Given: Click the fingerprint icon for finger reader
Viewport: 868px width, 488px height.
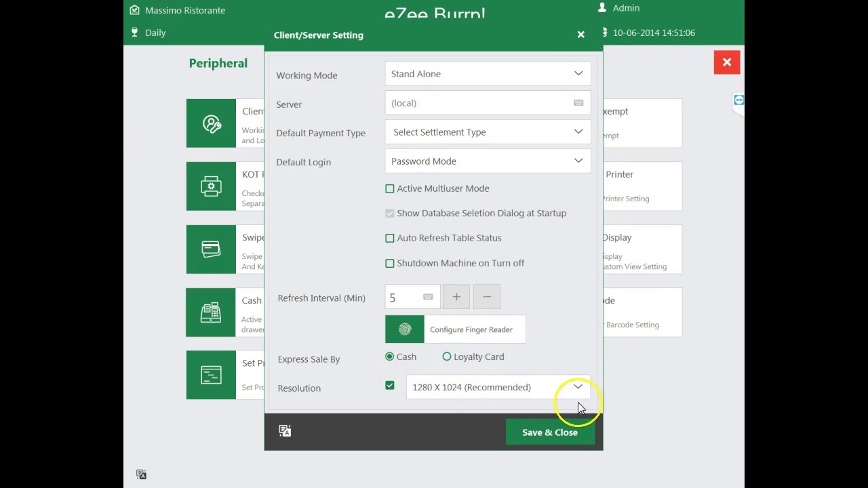Looking at the screenshot, I should 405,329.
